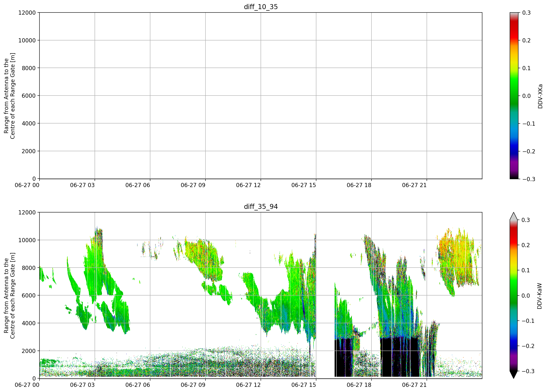This screenshot has height=392, width=547.
Task: Click the bottom plot's y-axis range label
Action: [9, 295]
